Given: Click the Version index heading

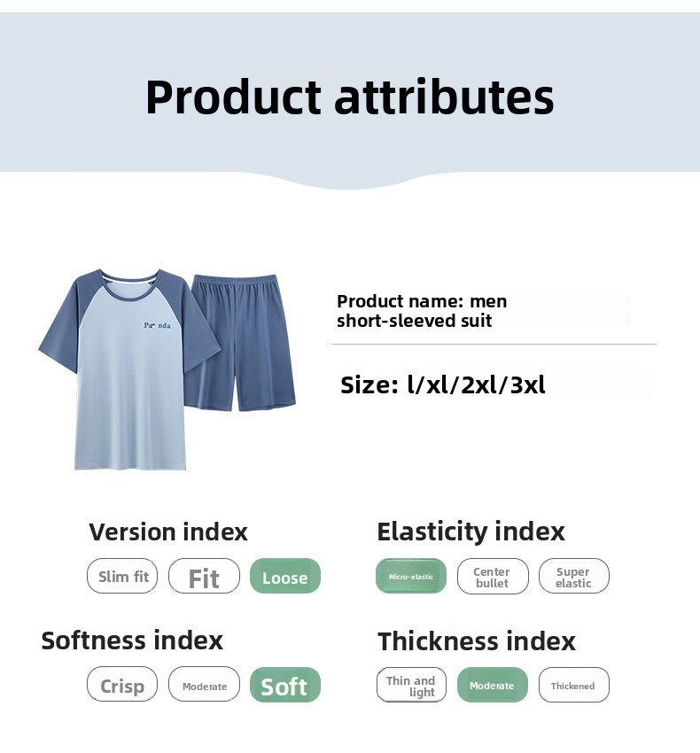Looking at the screenshot, I should [x=167, y=532].
